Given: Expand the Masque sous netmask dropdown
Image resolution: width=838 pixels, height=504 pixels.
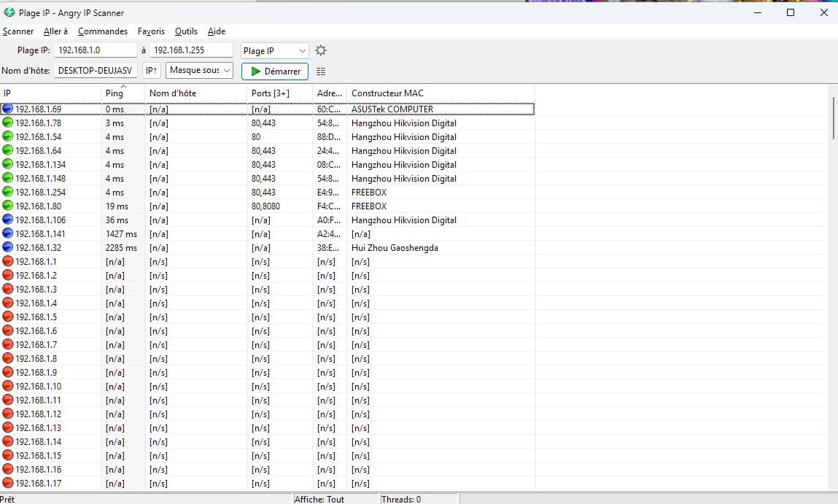Looking at the screenshot, I should point(199,71).
